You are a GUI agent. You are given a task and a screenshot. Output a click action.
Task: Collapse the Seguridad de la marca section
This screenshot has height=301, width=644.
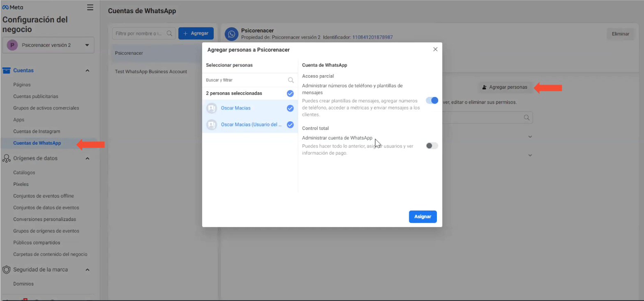coord(87,270)
